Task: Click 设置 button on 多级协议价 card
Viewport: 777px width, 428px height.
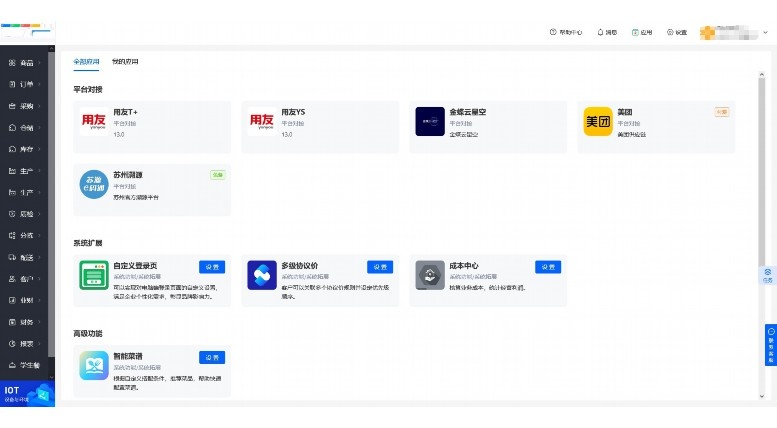Action: tap(380, 267)
